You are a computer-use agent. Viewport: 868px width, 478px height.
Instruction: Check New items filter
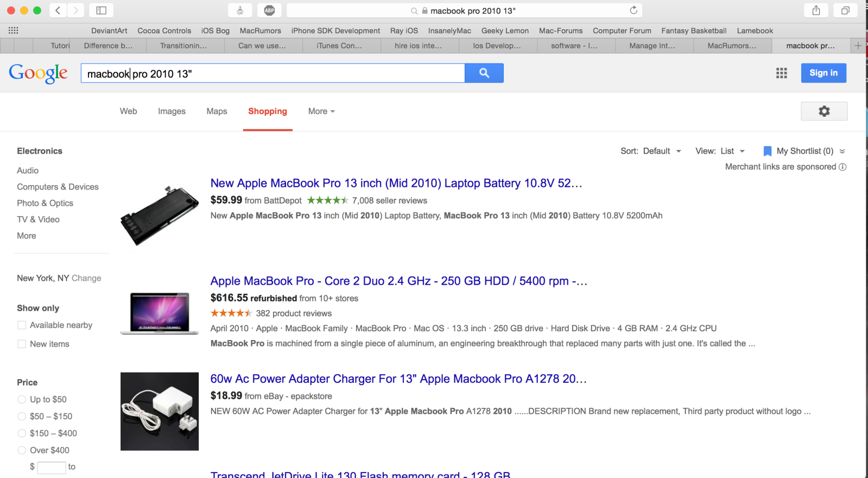pos(22,344)
